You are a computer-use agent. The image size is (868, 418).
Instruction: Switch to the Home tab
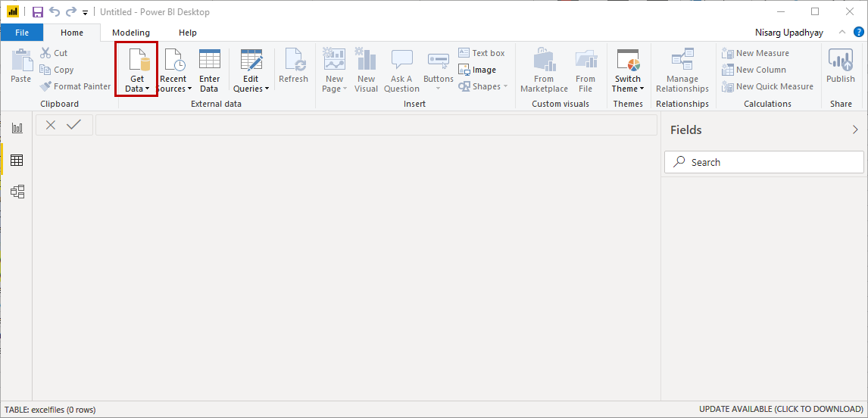[x=72, y=33]
